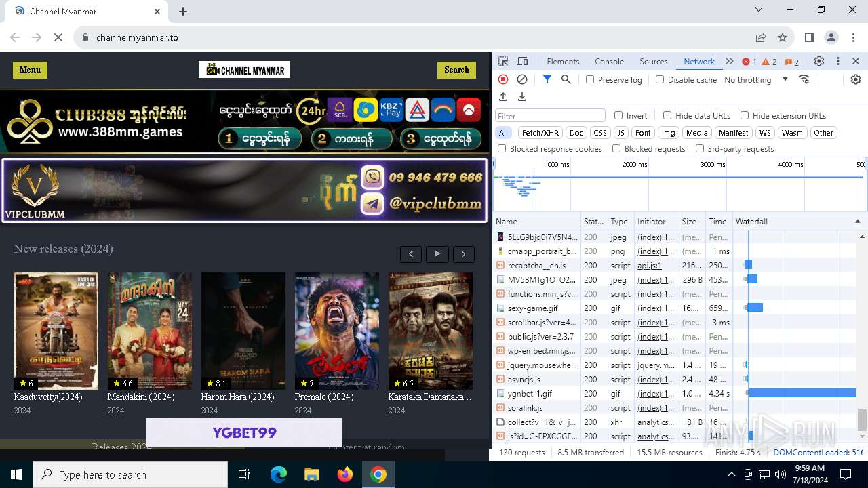The height and width of the screenshot is (488, 868).
Task: Open Chrome three-dot menu
Action: coord(852,37)
